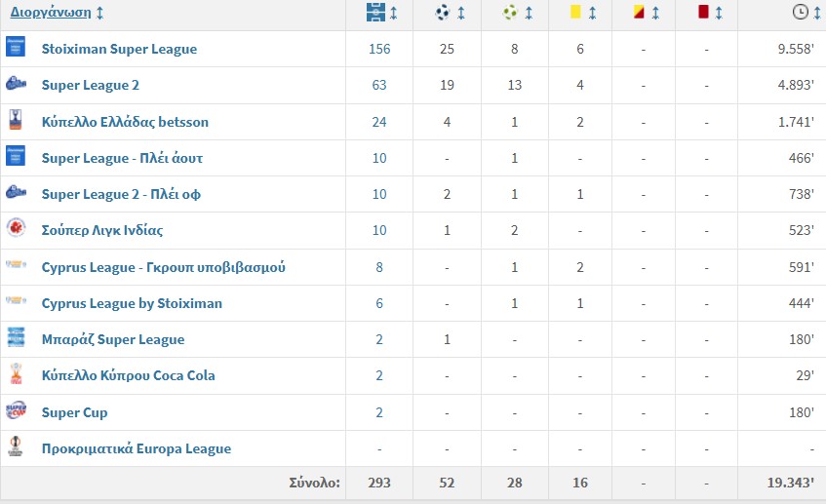Sort by assists green ball icon

(510, 12)
